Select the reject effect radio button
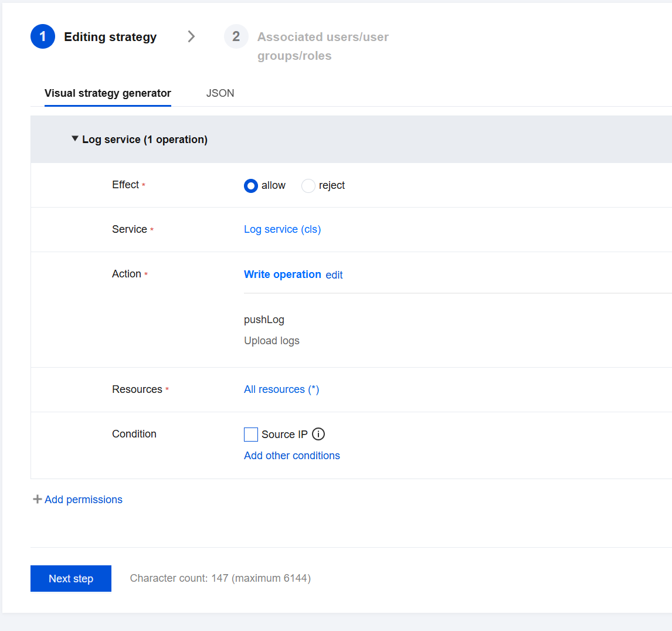672x631 pixels. coord(308,186)
